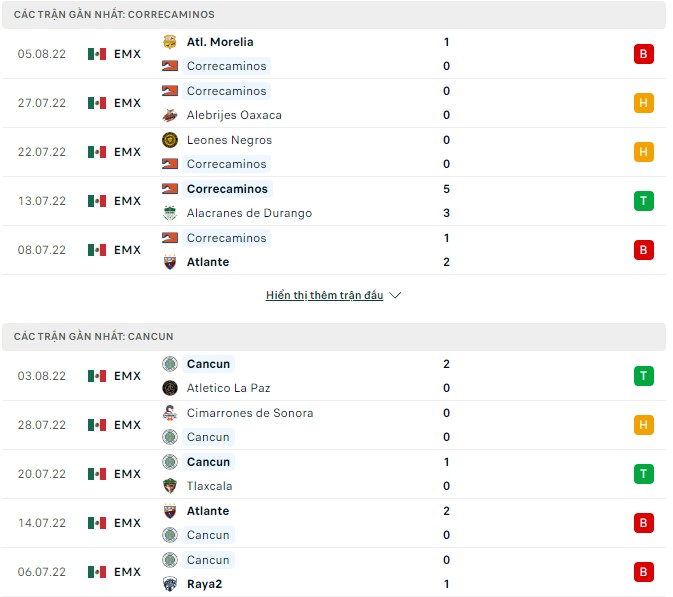The width and height of the screenshot is (673, 597).
Task: Click 'Hiển thị thêm trận đấu' link
Action: pos(325,296)
